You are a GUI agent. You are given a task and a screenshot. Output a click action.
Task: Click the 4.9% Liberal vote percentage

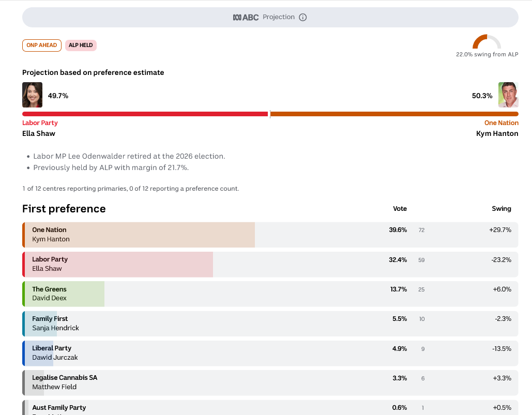(x=399, y=349)
